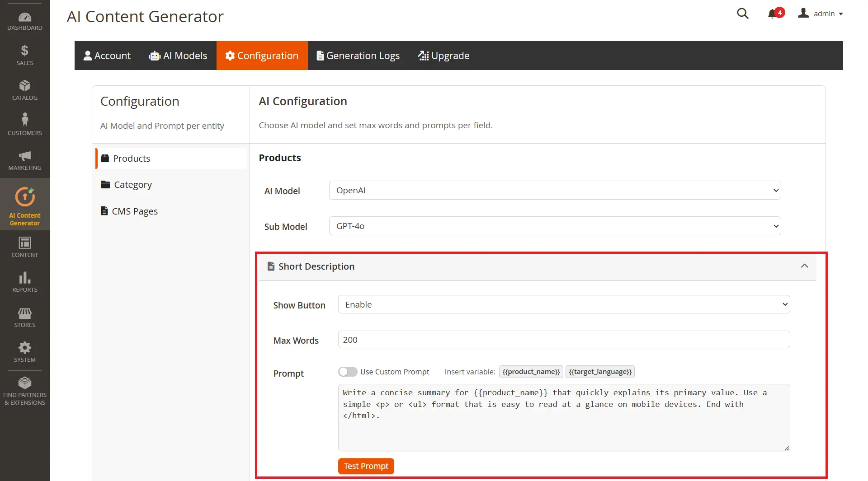Open the Sub Model GPT-4o dropdown
The image size is (868, 481).
[x=554, y=226]
